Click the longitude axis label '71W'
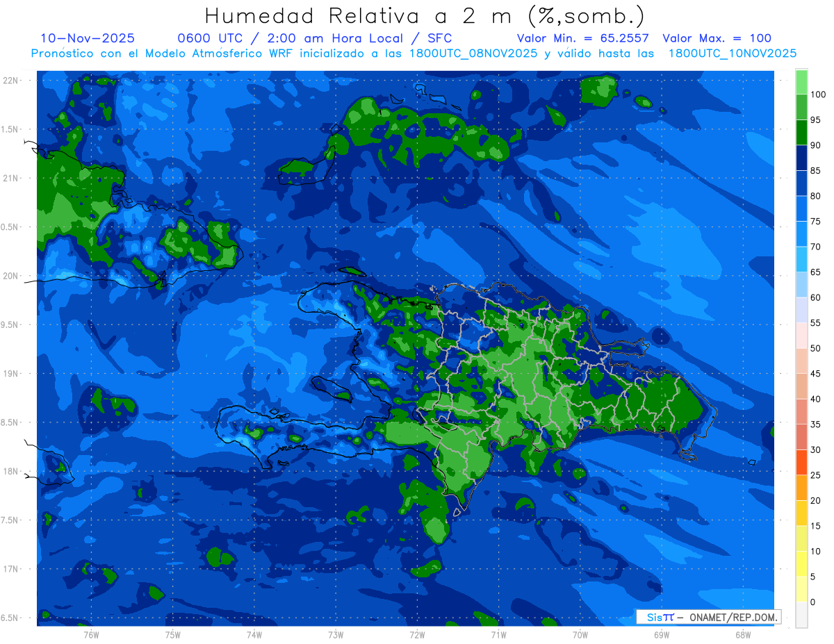 click(498, 634)
